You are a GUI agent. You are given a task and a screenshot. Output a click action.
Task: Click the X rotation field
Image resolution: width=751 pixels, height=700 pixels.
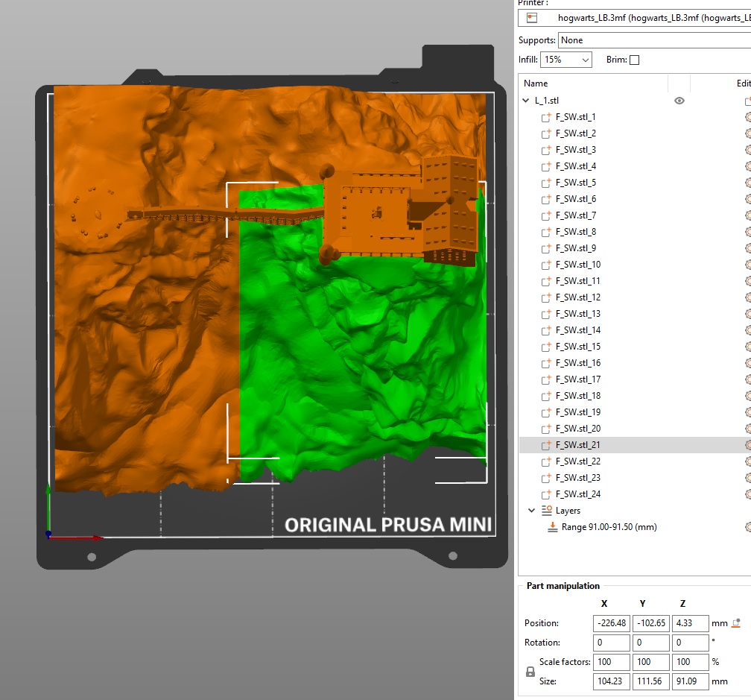pyautogui.click(x=612, y=643)
